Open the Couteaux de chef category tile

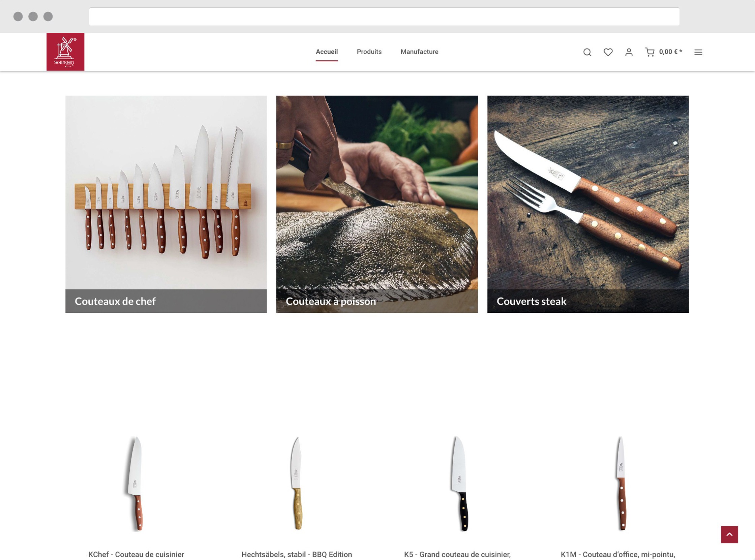pyautogui.click(x=166, y=204)
